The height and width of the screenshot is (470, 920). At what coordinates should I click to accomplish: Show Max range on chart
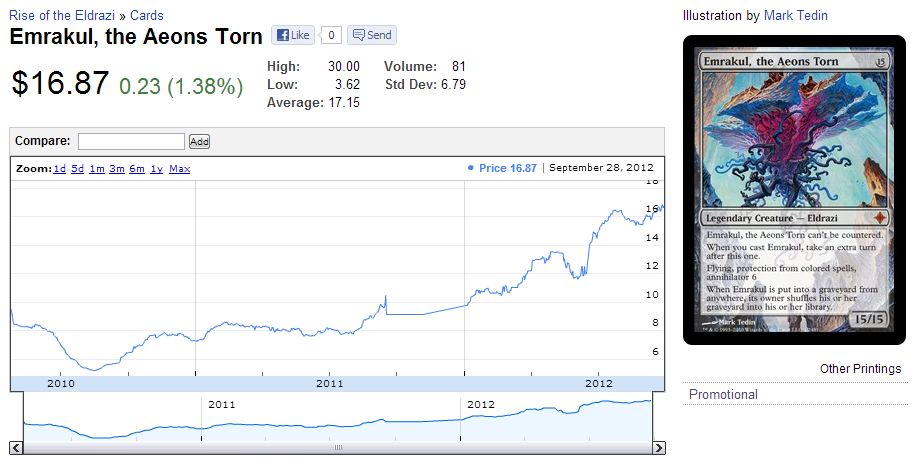coord(179,169)
